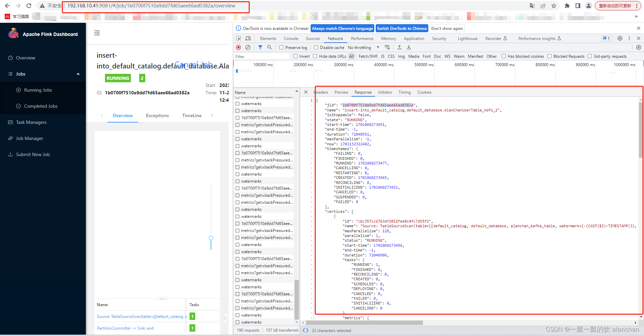Image resolution: width=644 pixels, height=336 pixels.
Task: Open PartitionCommitter Sink task link
Action: click(x=125, y=328)
